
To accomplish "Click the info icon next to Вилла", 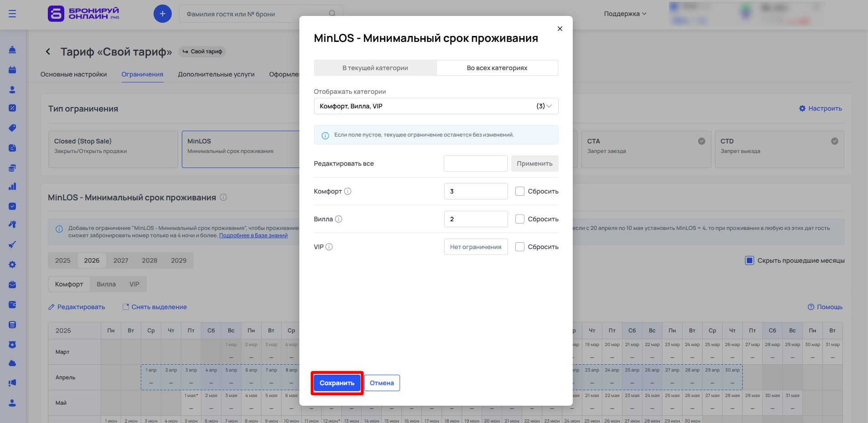I will [x=339, y=219].
